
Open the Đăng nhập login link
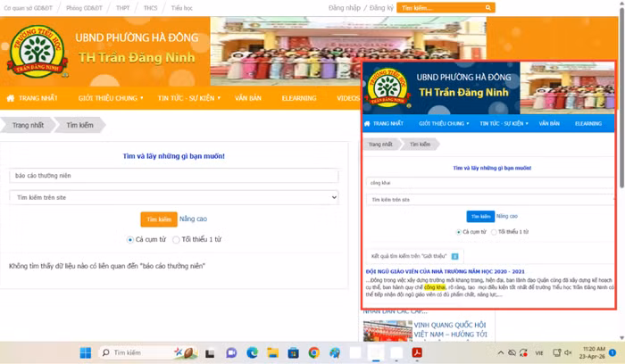[x=345, y=7]
